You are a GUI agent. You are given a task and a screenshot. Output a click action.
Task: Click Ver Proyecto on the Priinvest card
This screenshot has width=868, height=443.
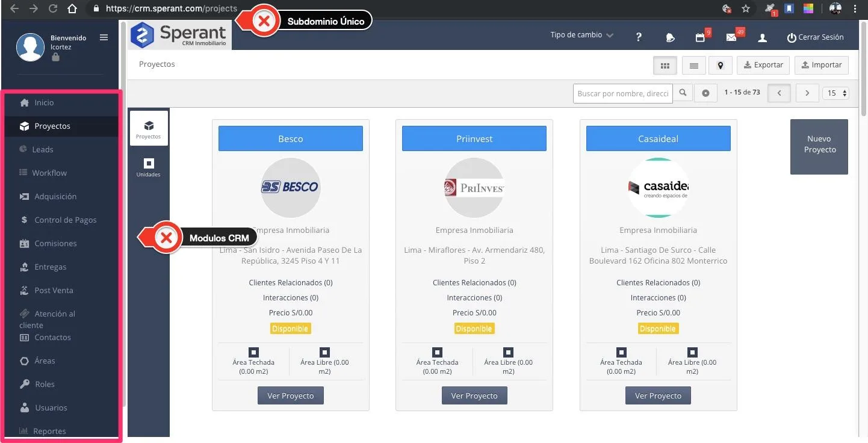point(474,395)
